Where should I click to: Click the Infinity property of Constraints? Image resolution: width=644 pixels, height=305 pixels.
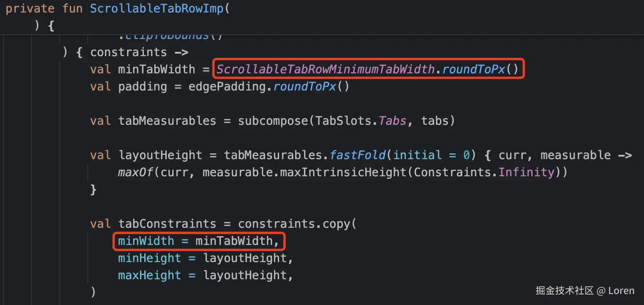(526, 172)
